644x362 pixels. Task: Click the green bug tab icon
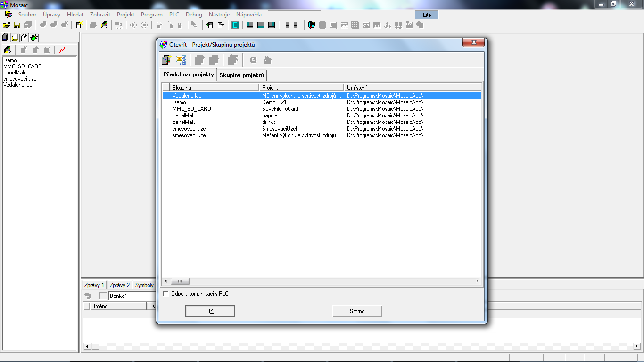click(34, 37)
